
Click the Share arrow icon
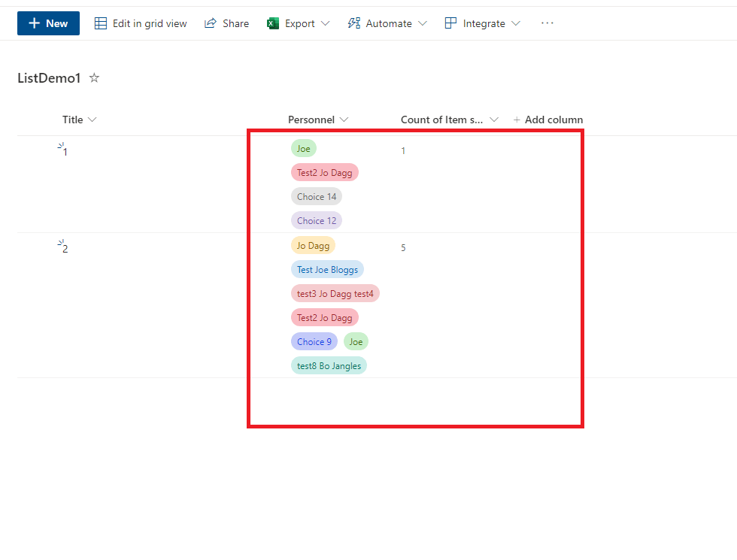(x=211, y=23)
